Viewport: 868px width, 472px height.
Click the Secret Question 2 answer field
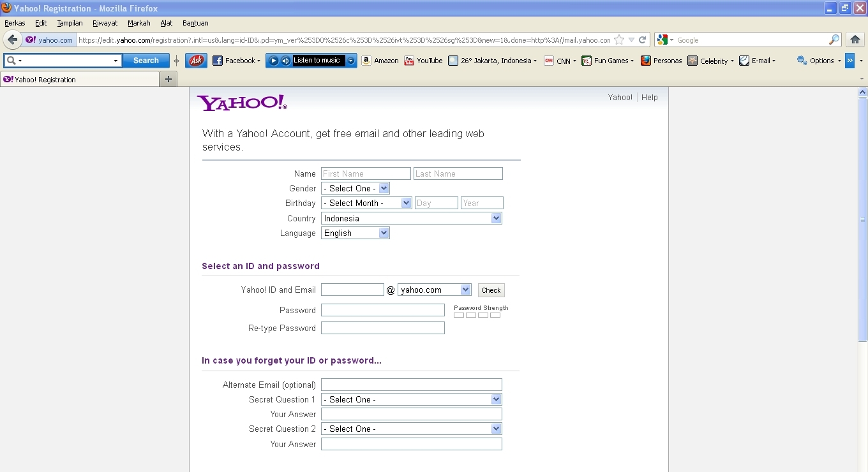point(412,444)
